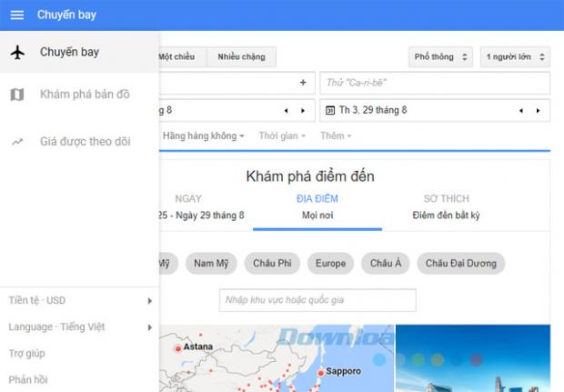The height and width of the screenshot is (392, 564).
Task: Expand the Hãng hàng không filter
Action: (203, 136)
